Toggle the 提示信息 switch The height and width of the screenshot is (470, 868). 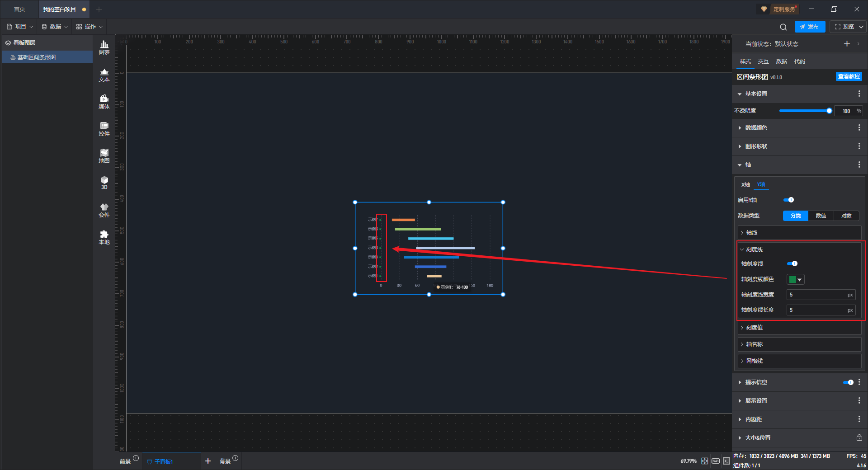(x=848, y=382)
